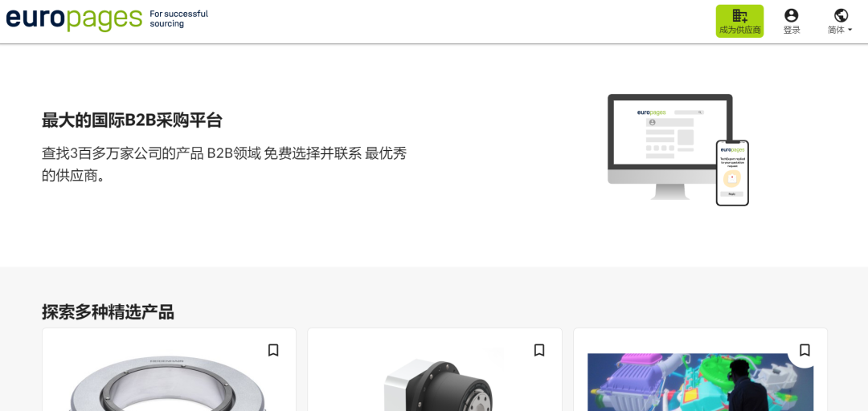Click the 最大的国际B2B采购平台 headline
Screen dimensions: 868x411
[132, 120]
